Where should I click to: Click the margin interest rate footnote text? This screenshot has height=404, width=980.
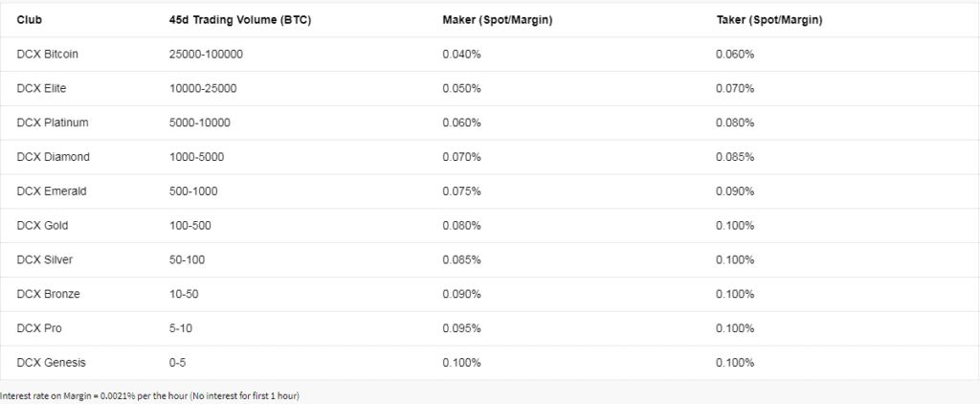pyautogui.click(x=150, y=396)
